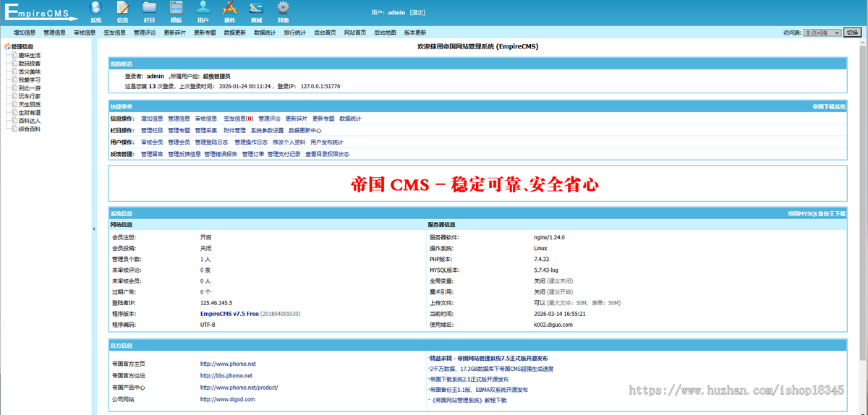Select 后台首页 in the top sub-menu bar
This screenshot has height=415, width=868.
pos(325,33)
